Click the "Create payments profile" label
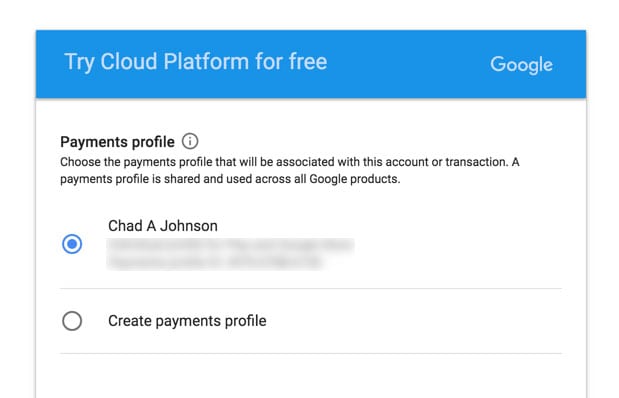 point(187,321)
